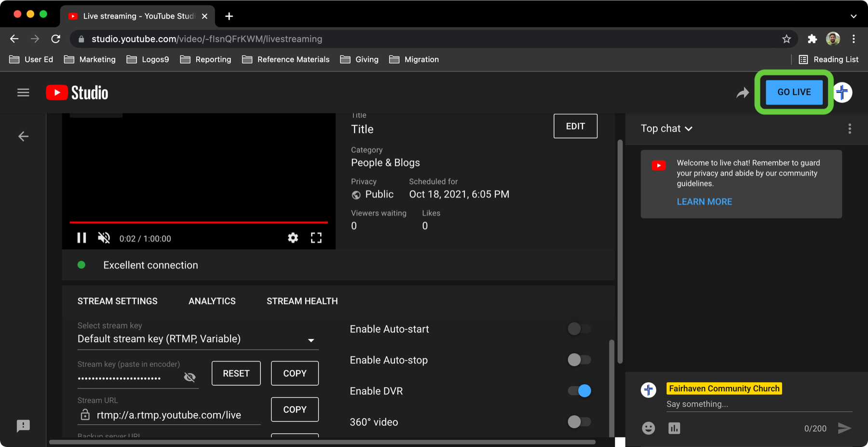Disable the Enable DVR switch
The image size is (868, 447).
579,391
